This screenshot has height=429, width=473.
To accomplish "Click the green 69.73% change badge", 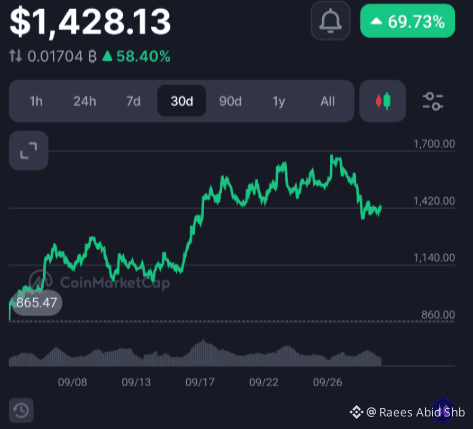I will click(408, 21).
